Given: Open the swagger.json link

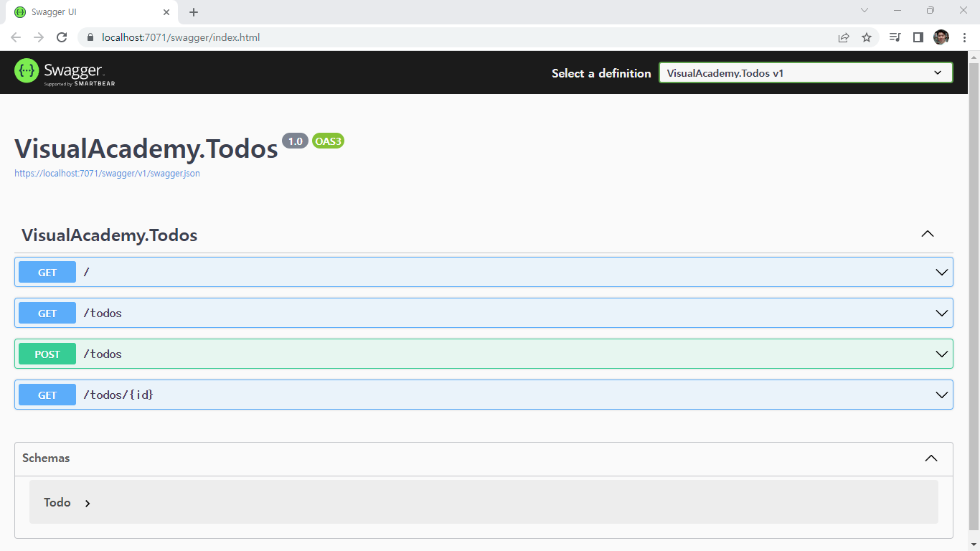Looking at the screenshot, I should [x=107, y=174].
